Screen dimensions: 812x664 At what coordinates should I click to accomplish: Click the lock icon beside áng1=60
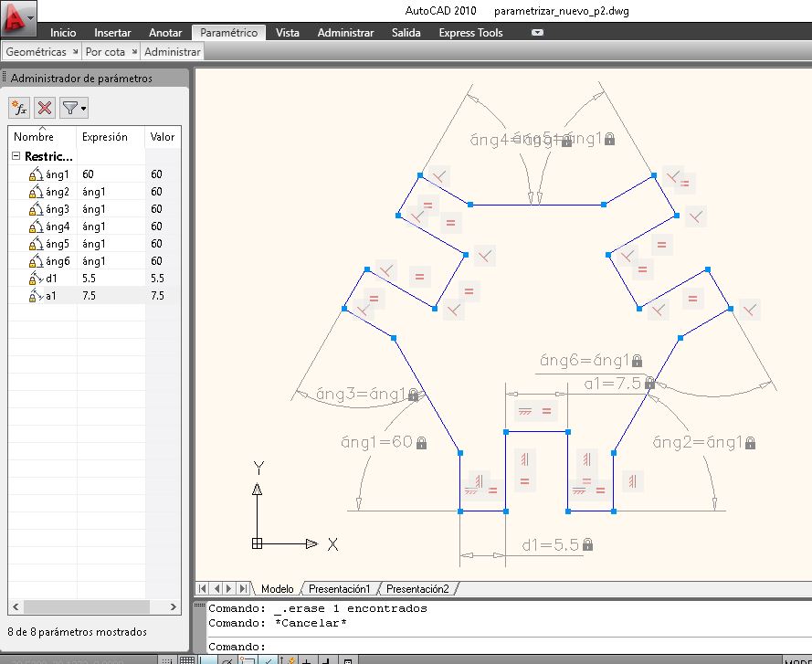pyautogui.click(x=422, y=443)
